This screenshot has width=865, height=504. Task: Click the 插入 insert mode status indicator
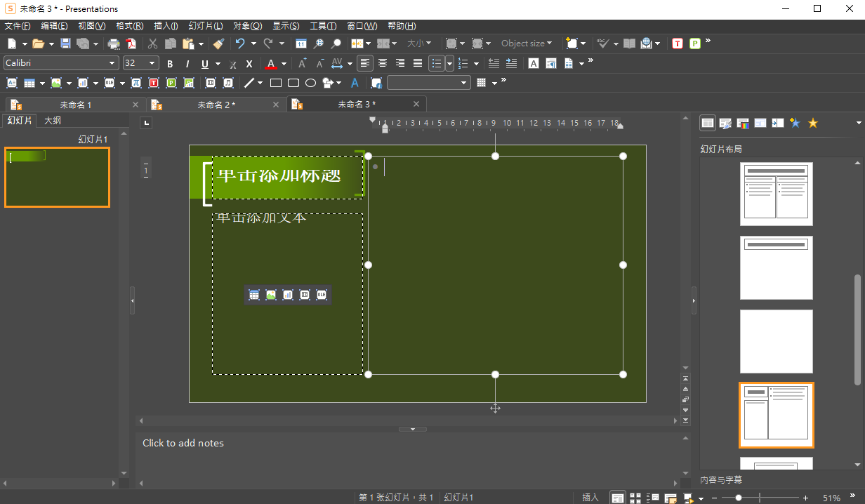(x=590, y=498)
